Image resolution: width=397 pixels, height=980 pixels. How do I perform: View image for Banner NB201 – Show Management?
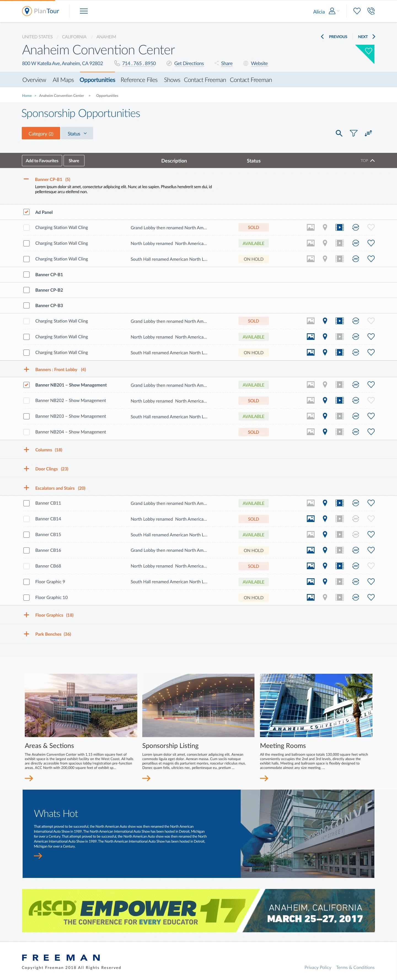click(311, 385)
